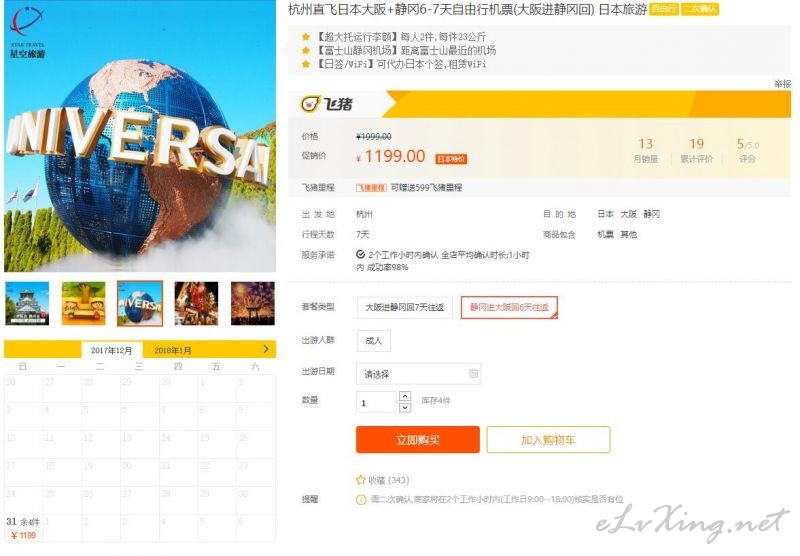
Task: Click the Fliggy pig logo icon
Action: tap(309, 104)
